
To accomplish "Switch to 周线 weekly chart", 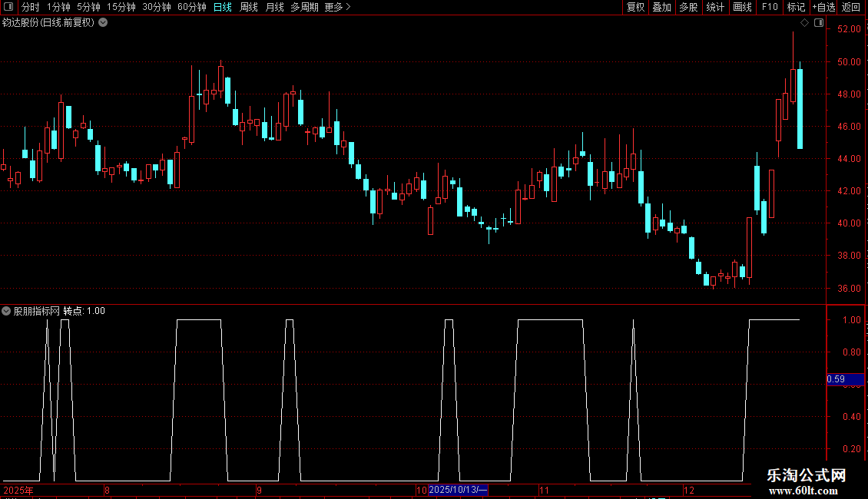I will click(x=249, y=7).
